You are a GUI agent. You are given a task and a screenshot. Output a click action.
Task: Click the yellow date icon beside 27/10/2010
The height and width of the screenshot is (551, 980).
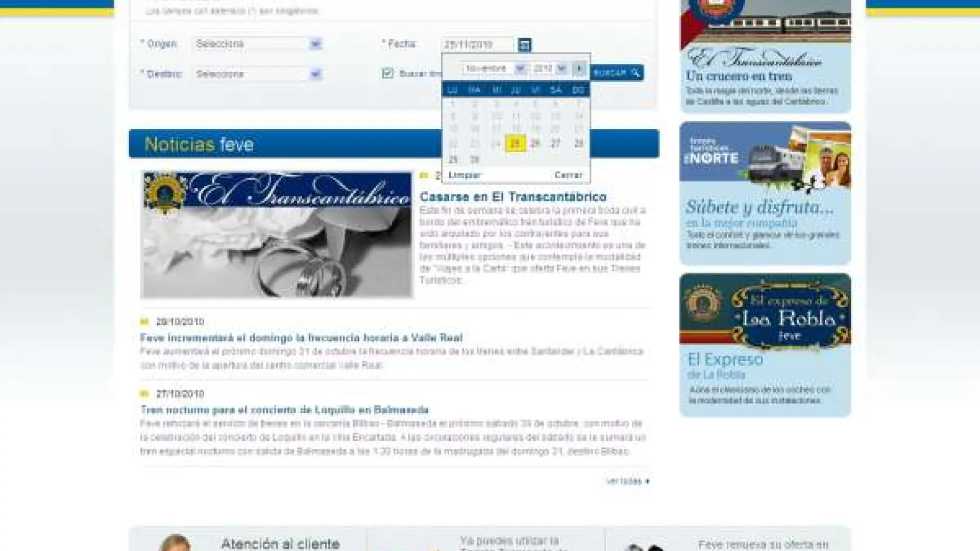coord(144,393)
